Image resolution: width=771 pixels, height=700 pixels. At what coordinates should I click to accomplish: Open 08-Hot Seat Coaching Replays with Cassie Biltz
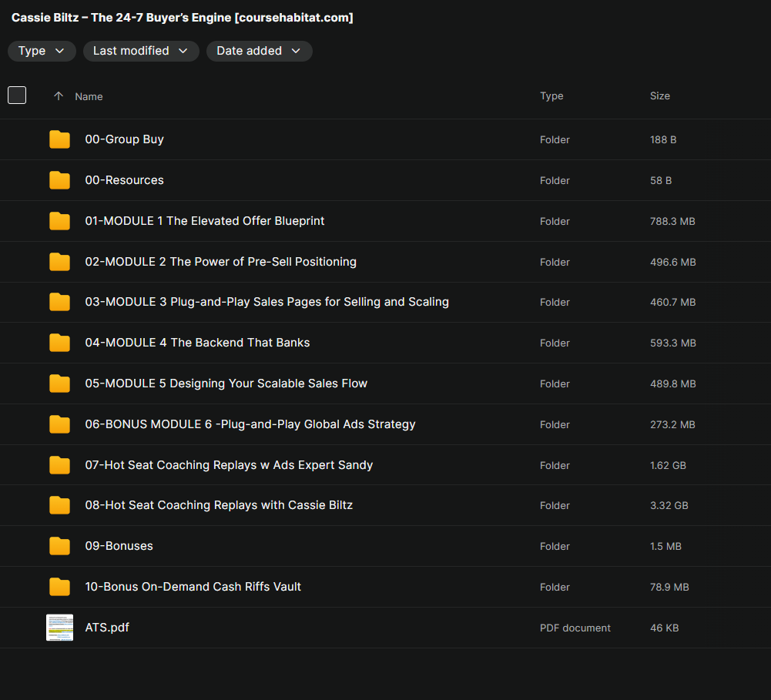[x=219, y=505]
